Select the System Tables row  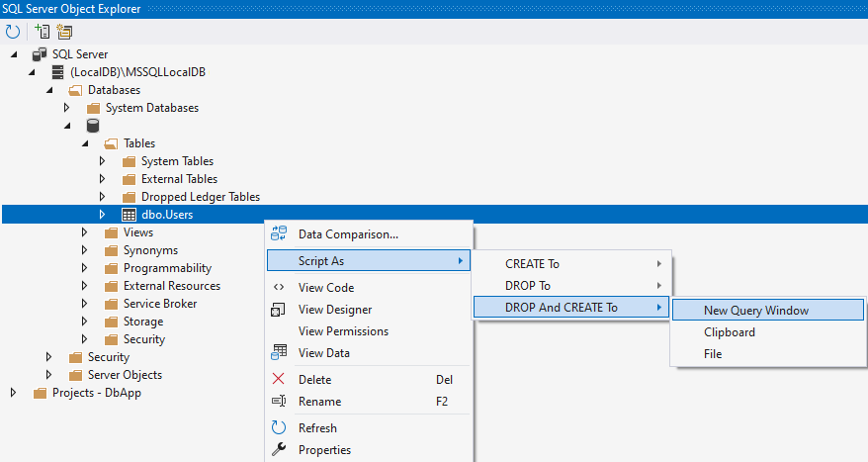[x=177, y=161]
